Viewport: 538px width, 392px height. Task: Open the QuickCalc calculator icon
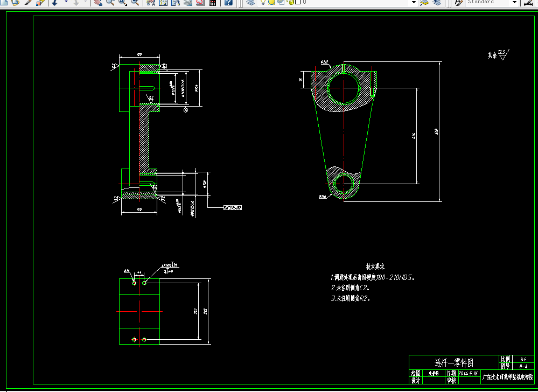213,3
